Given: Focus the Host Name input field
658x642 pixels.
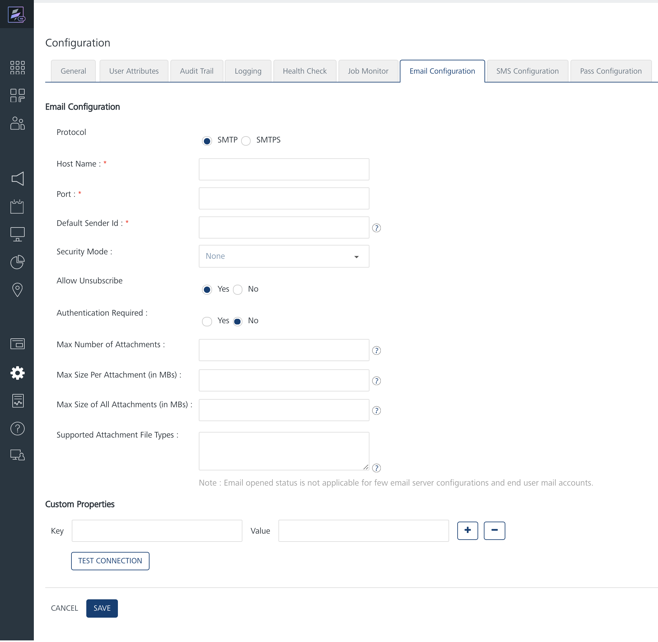Looking at the screenshot, I should click(284, 170).
